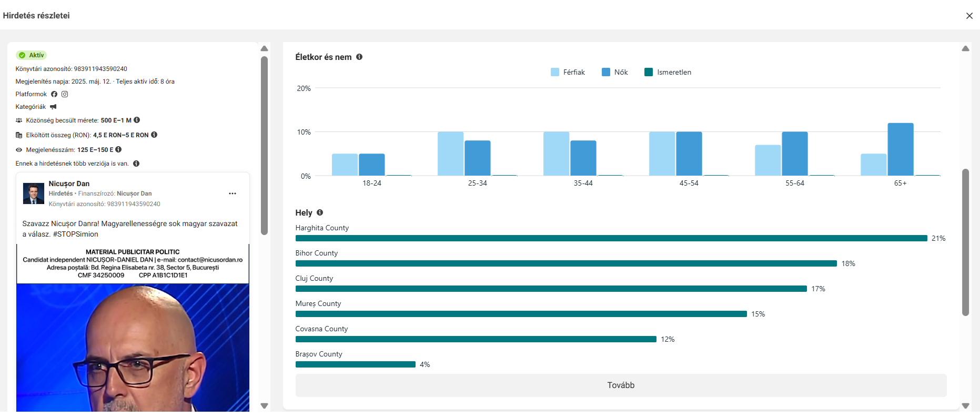Click the Könyvtári azonosító 983911943590240 line at top

(72, 69)
